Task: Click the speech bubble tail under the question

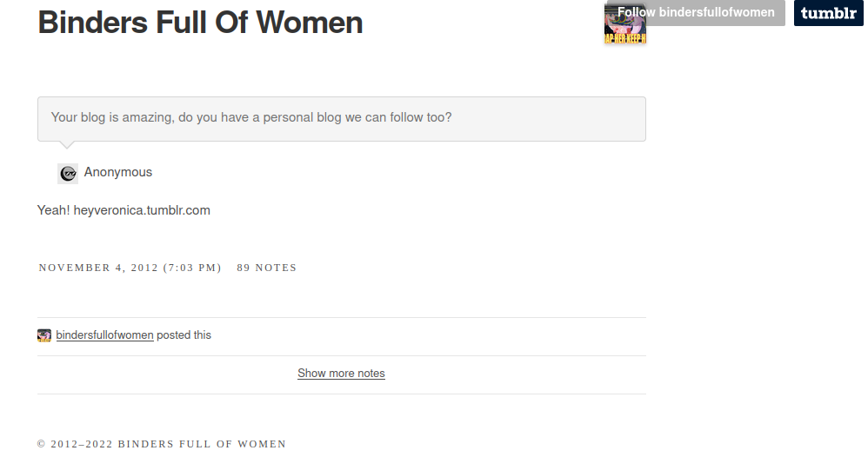Action: click(x=65, y=144)
